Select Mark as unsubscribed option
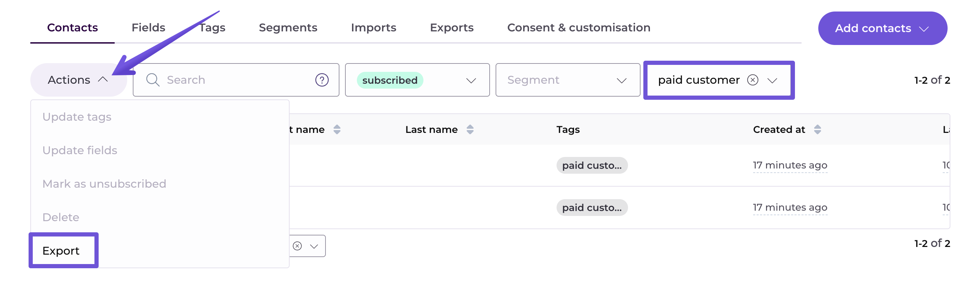Screen dimensions: 980x293 [x=104, y=184]
